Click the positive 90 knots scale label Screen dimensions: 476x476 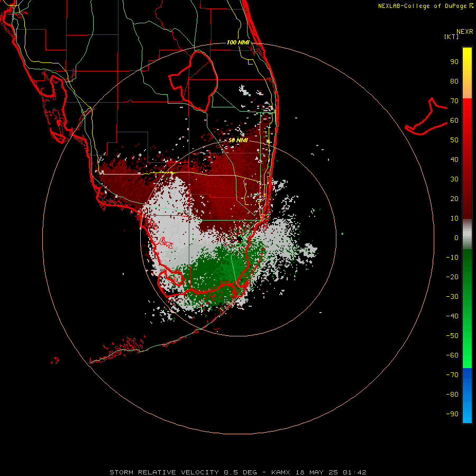pyautogui.click(x=454, y=62)
